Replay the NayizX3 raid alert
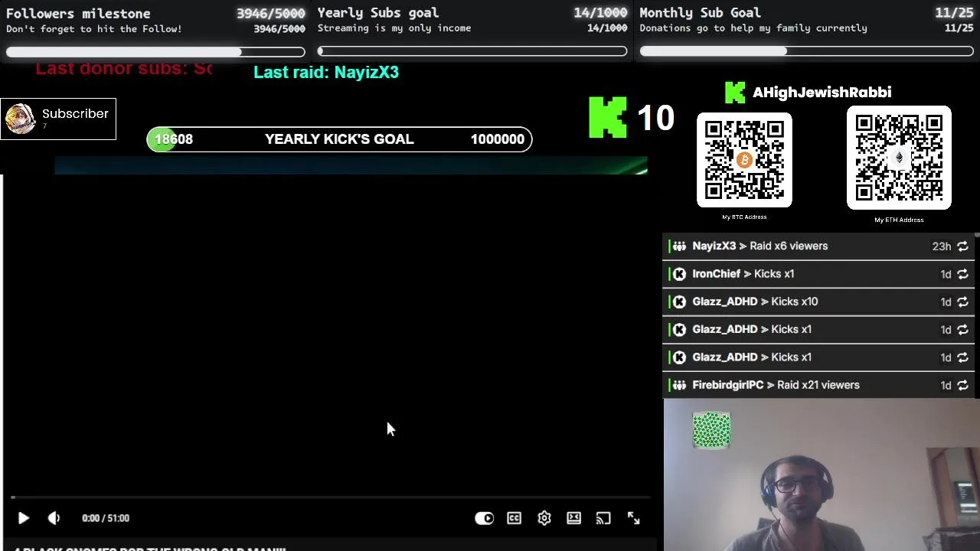Viewport: 980px width, 551px height. point(962,246)
